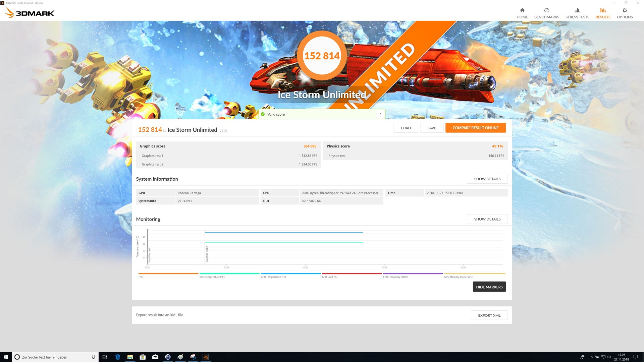Show details for Monitoring section

pyautogui.click(x=487, y=219)
